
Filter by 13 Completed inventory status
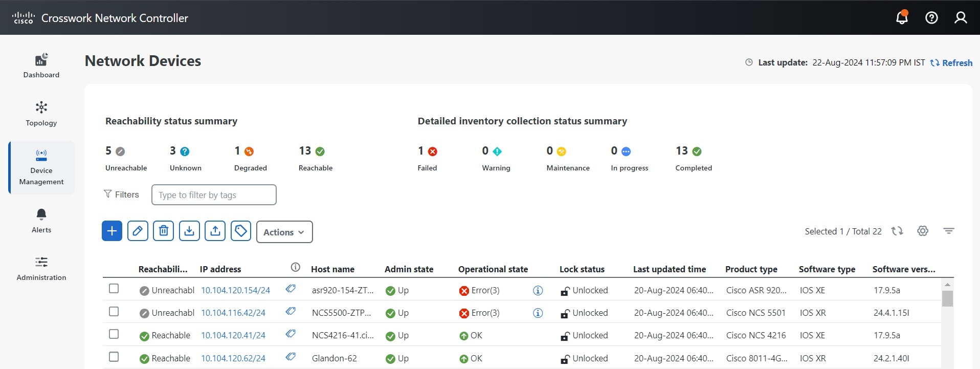(693, 158)
